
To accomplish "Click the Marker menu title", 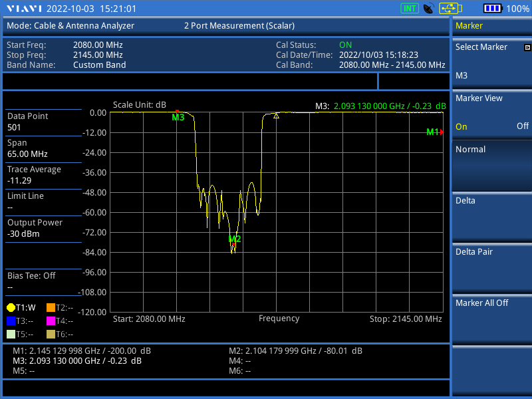I will (469, 26).
